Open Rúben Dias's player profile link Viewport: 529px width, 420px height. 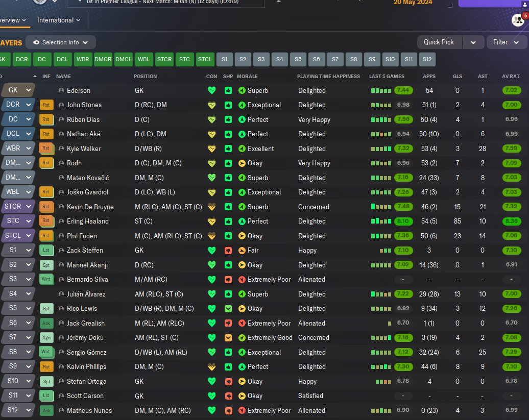pos(83,119)
